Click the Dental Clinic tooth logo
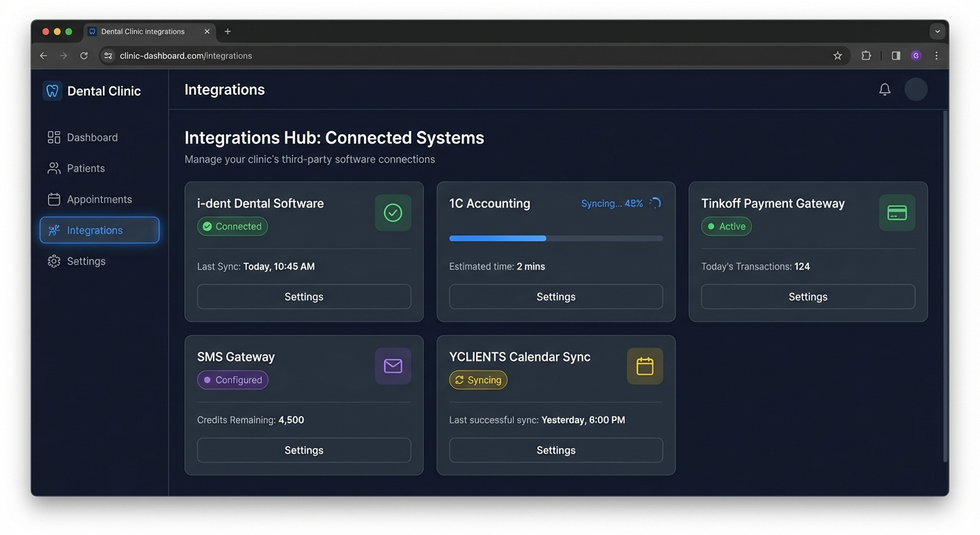 click(52, 91)
